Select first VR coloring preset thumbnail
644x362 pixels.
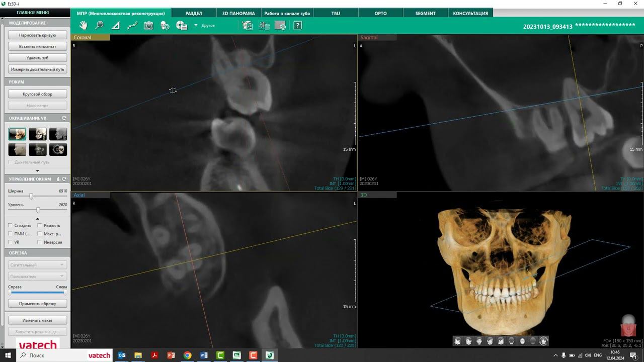click(x=17, y=134)
